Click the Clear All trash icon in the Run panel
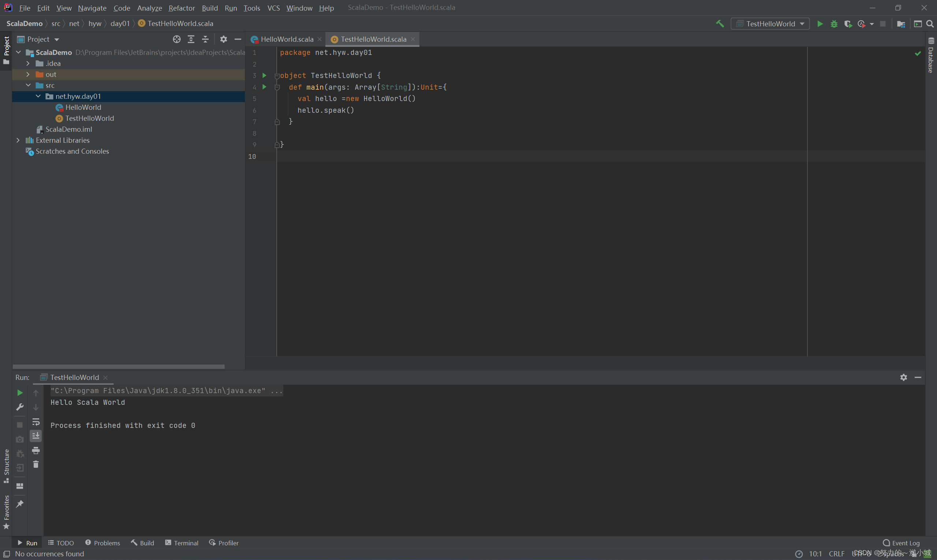Screen dimensions: 937x560 [x=36, y=464]
